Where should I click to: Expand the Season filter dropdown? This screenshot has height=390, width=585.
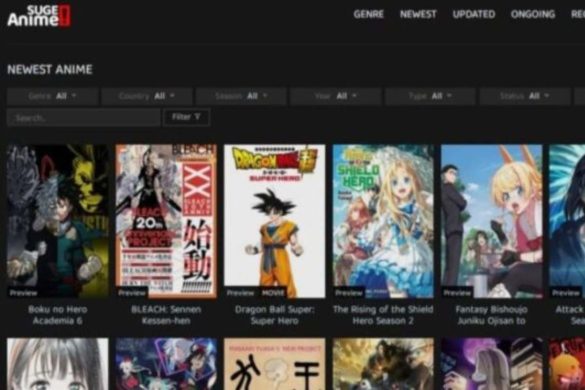[x=241, y=96]
